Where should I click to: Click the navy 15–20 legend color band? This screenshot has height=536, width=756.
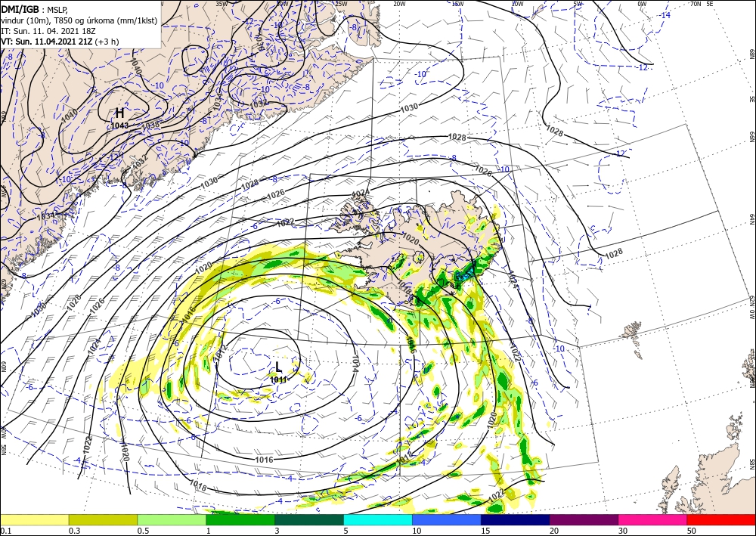[516, 519]
